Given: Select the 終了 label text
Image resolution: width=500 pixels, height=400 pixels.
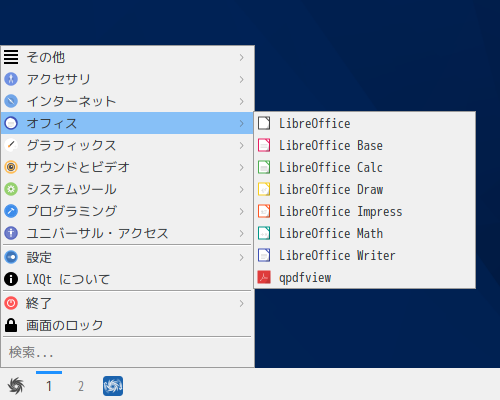Looking at the screenshot, I should click(39, 303).
